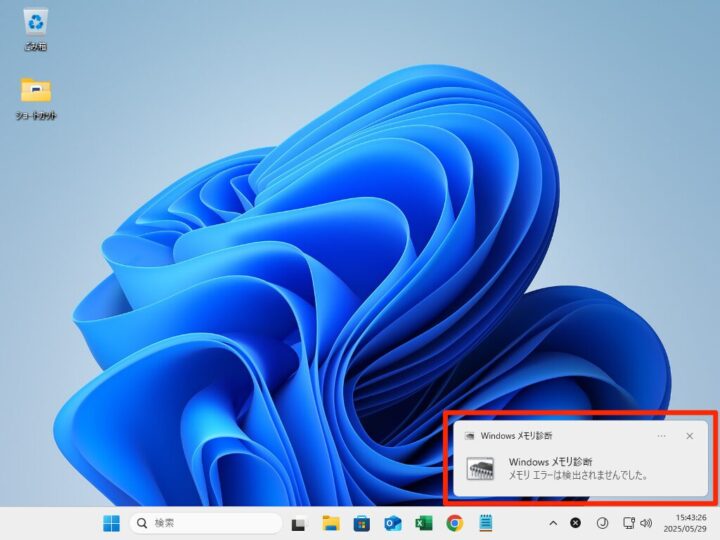Launch File Explorer from taskbar

click(331, 523)
